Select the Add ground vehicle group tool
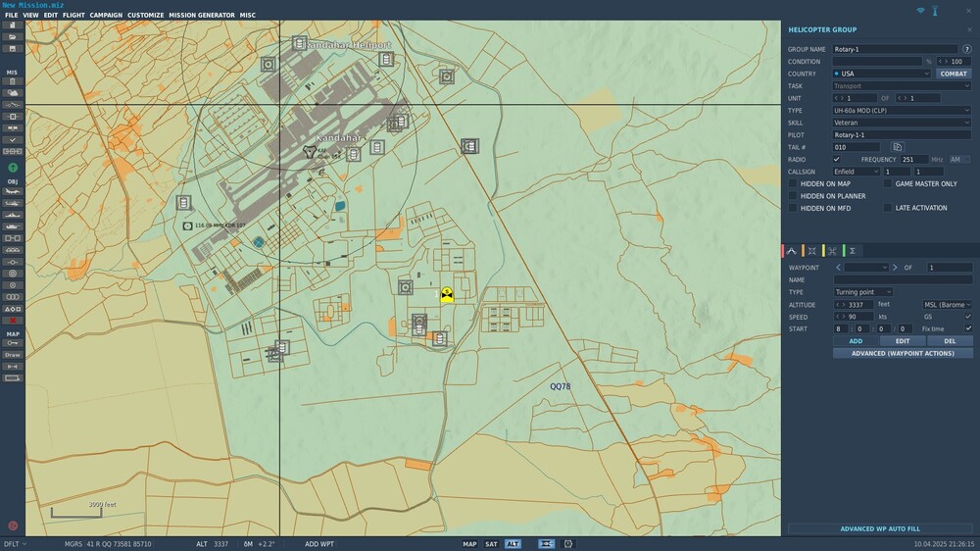Viewport: 980px width, 551px height. point(12,226)
